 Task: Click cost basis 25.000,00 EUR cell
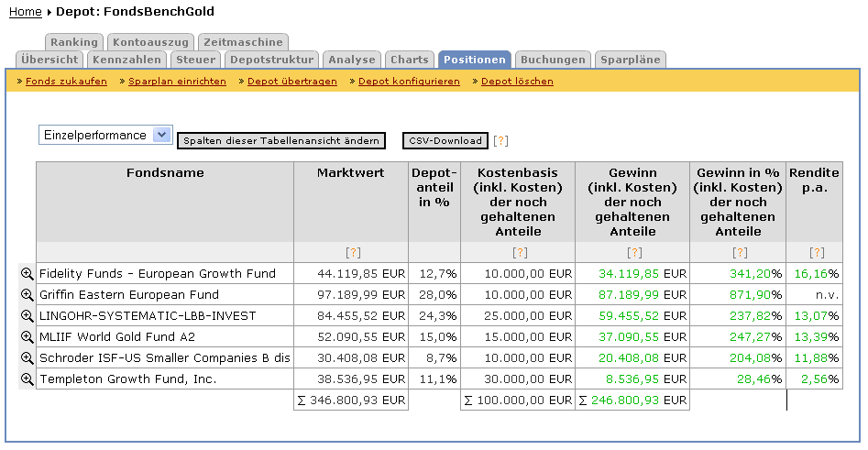[x=518, y=315]
